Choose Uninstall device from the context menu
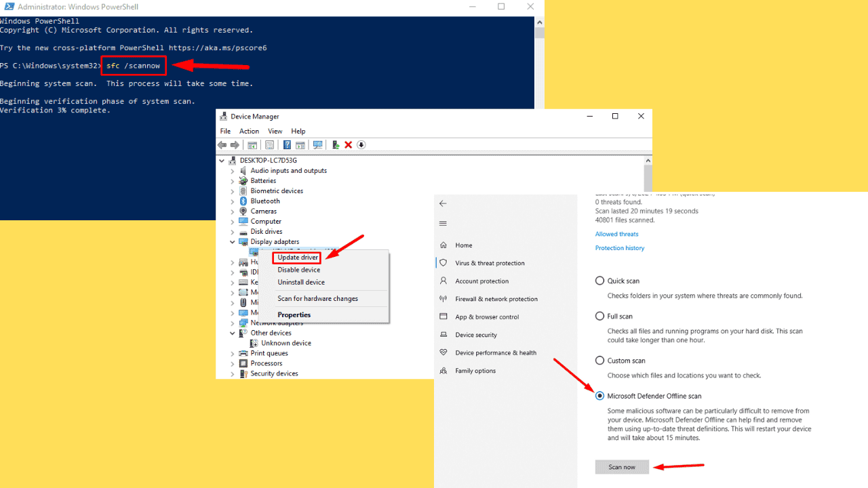This screenshot has height=488, width=868. pyautogui.click(x=301, y=282)
